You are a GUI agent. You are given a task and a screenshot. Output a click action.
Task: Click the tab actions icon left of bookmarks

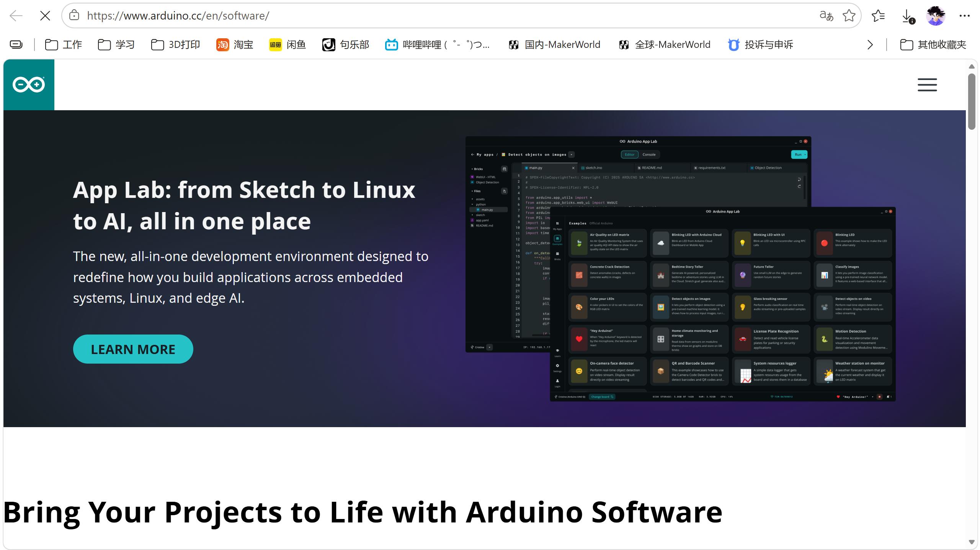pos(16,45)
